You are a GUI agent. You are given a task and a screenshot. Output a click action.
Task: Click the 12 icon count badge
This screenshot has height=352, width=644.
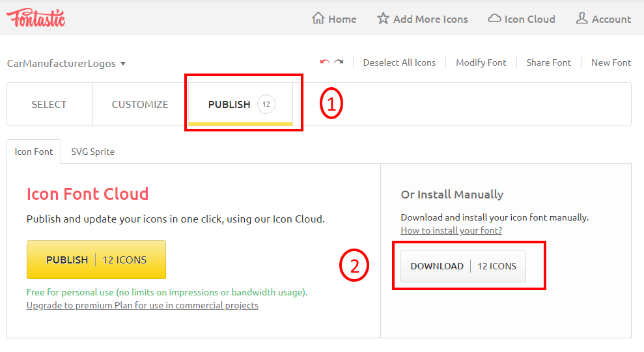(x=266, y=104)
